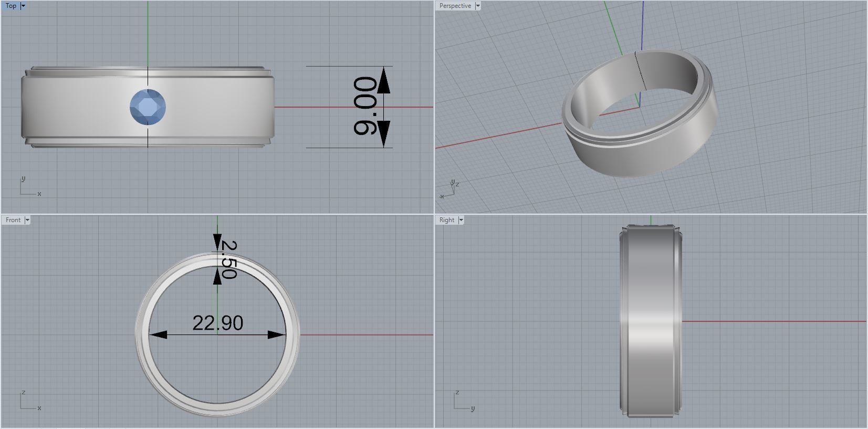Open the Right viewport dropdown arrow
This screenshot has height=429, width=868.
(461, 220)
